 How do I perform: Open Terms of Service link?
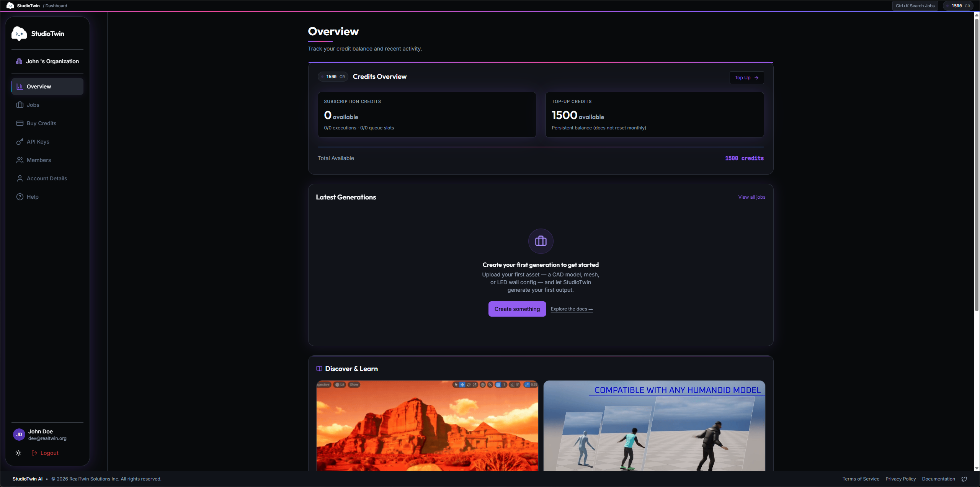861,479
